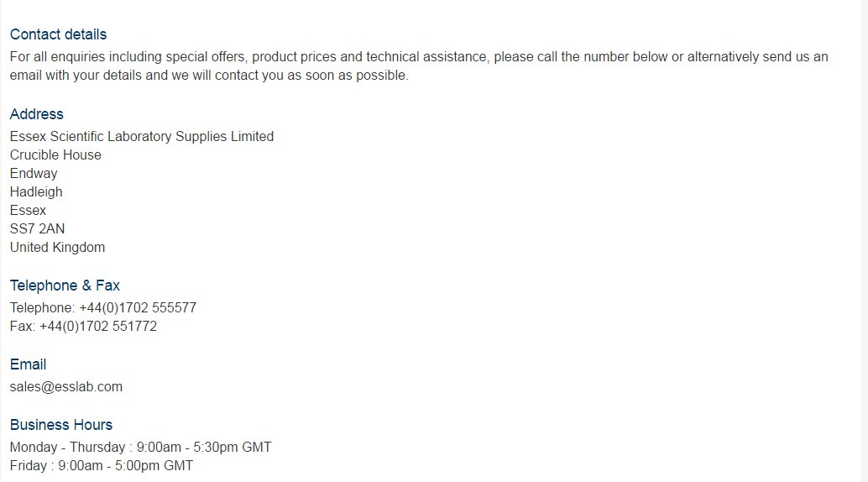Click the Contact details heading
Viewport: 868px width, 482px height.
(58, 34)
